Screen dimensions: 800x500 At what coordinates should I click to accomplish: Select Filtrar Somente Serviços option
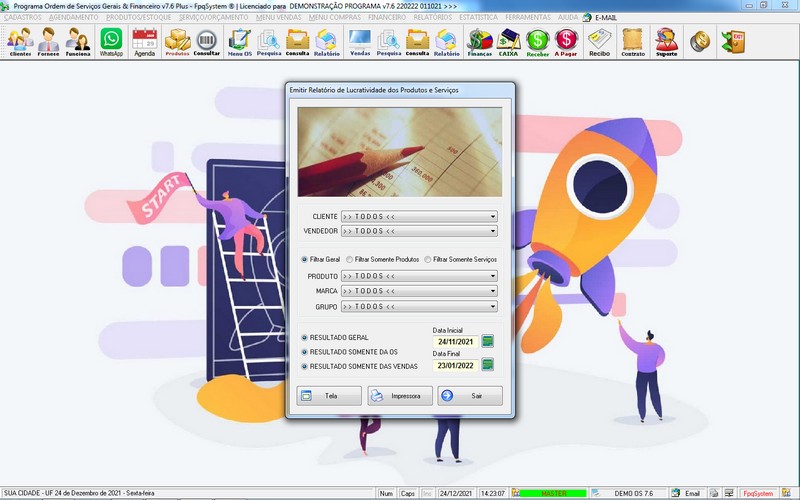[x=428, y=259]
